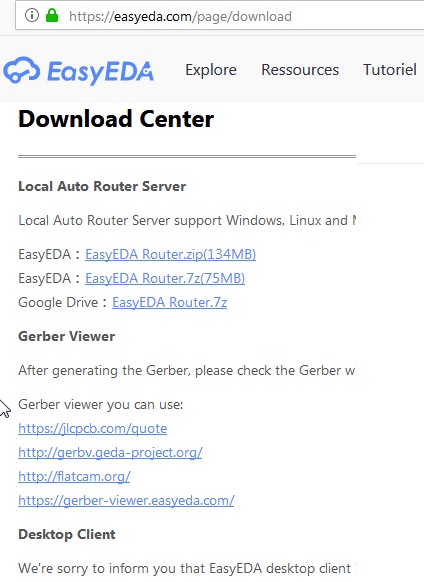Click 'Local Auto Router Server support Windows' paragraph
Viewport: 424px width, 582px height.
tap(187, 220)
